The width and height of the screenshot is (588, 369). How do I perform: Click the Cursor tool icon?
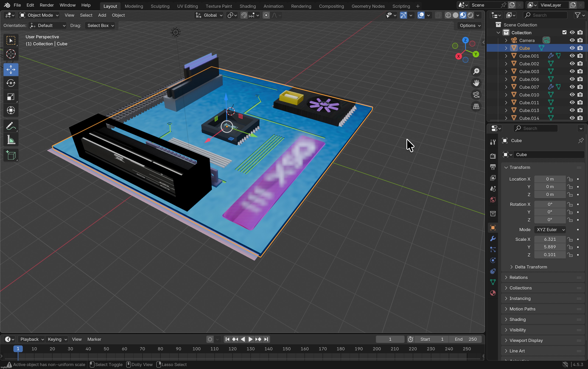[x=11, y=54]
